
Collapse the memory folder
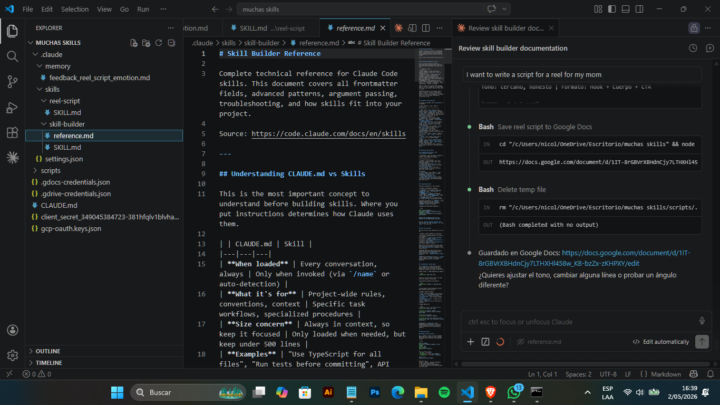pos(39,66)
